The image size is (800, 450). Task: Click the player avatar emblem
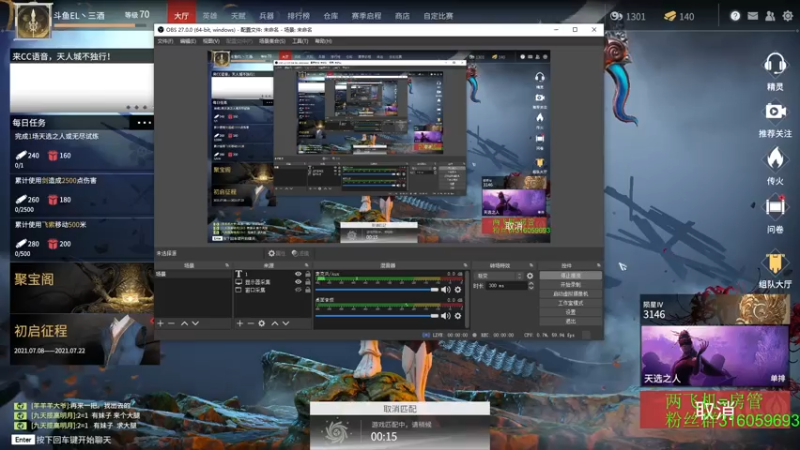click(33, 21)
